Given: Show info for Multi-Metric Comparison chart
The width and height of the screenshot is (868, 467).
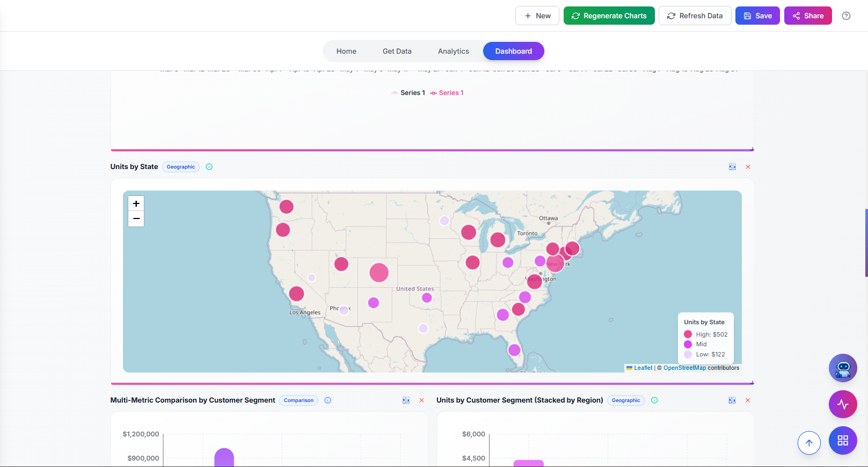Looking at the screenshot, I should (x=328, y=400).
